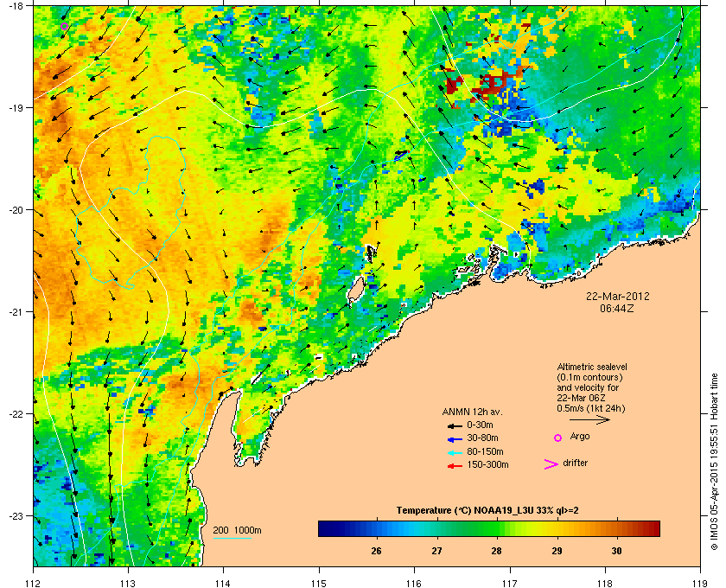This screenshot has height=588, width=726.
Task: Click the colorbar tick label '26'
Action: 377,551
